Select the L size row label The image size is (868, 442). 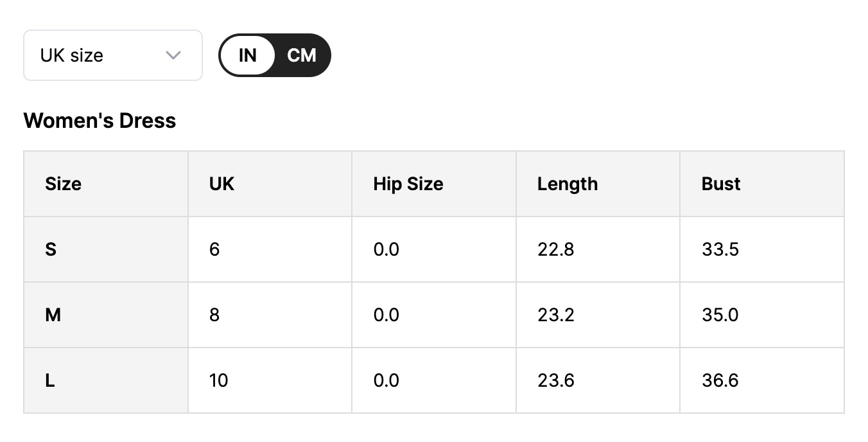pos(50,380)
